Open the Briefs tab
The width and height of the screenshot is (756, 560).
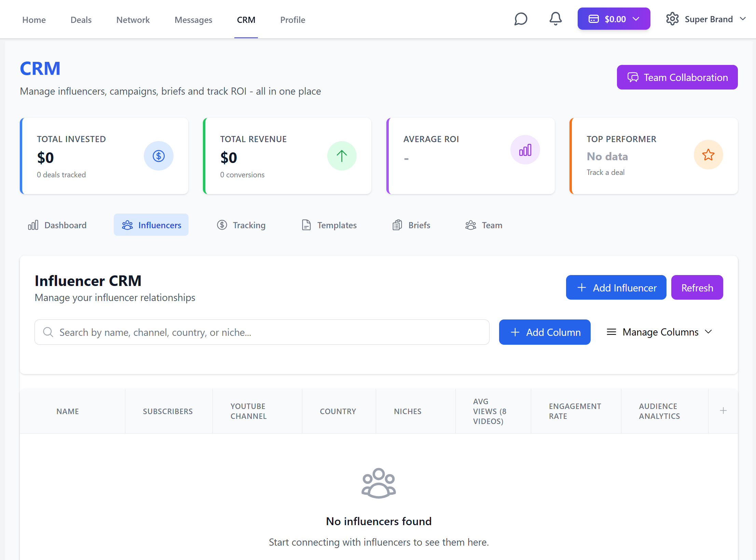pos(411,225)
